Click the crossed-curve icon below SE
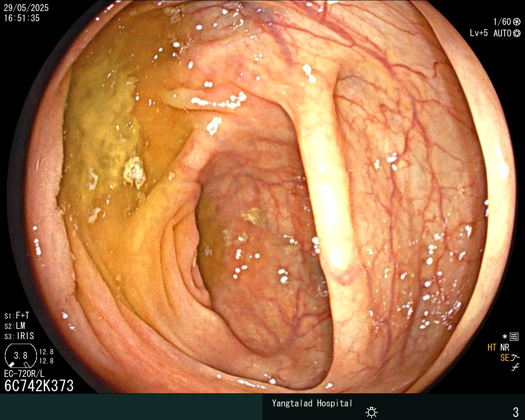This screenshot has width=525, height=420. coord(515,367)
